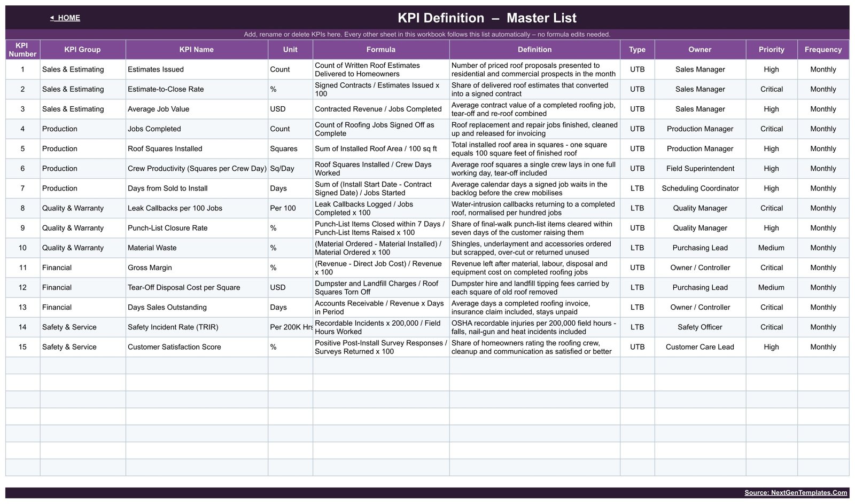Select the 'Days from Sold to Install' cell
855x504 pixels.
197,188
